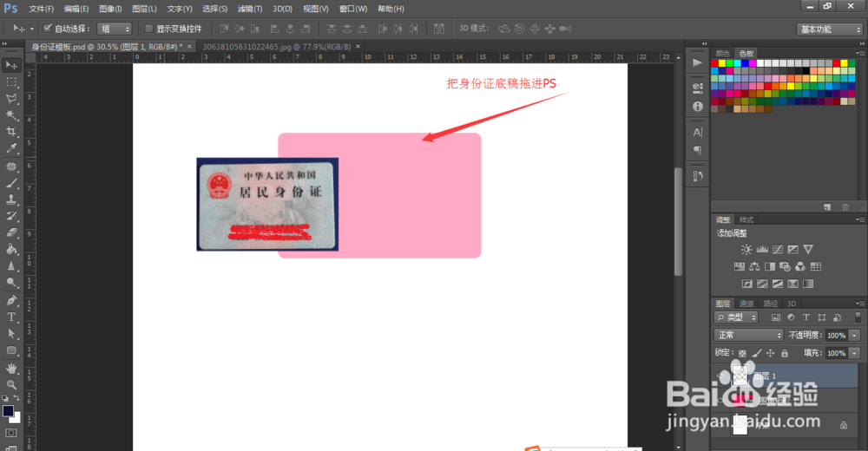Select the Healing Brush tool
Image resolution: width=868 pixels, height=451 pixels.
11,166
